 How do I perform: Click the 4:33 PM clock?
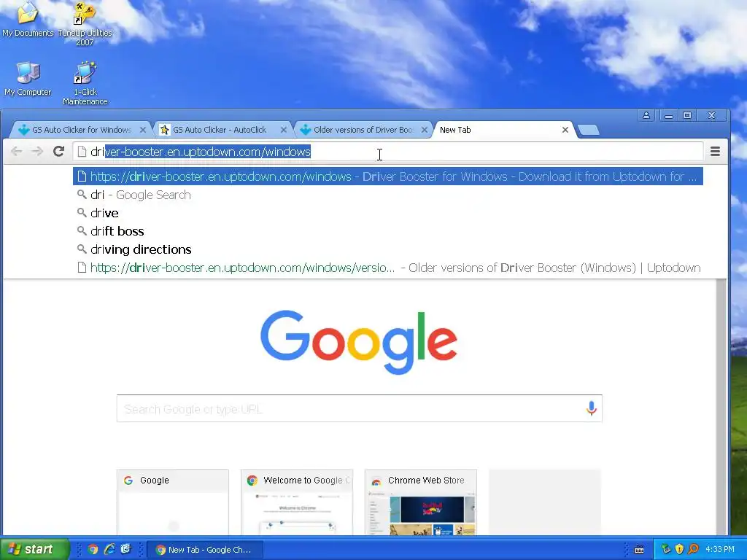coord(720,550)
